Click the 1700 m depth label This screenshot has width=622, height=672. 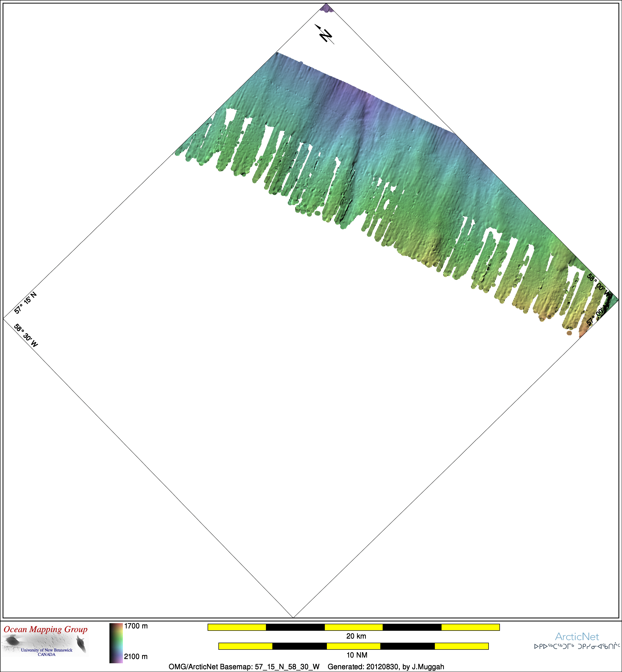click(x=136, y=626)
